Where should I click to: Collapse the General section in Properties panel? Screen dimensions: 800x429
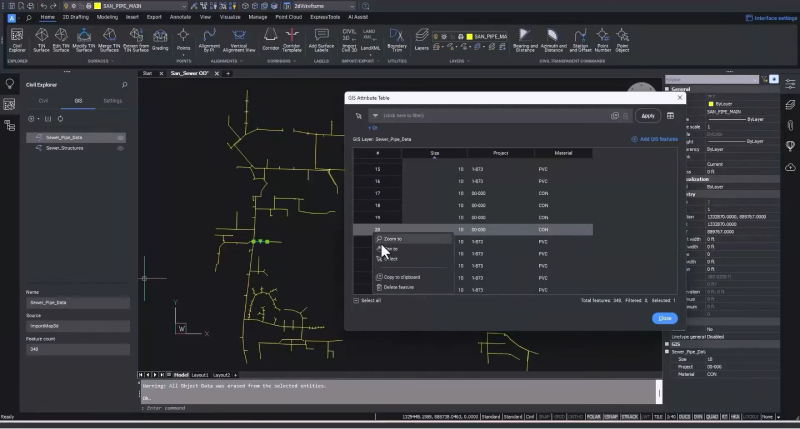[667, 89]
